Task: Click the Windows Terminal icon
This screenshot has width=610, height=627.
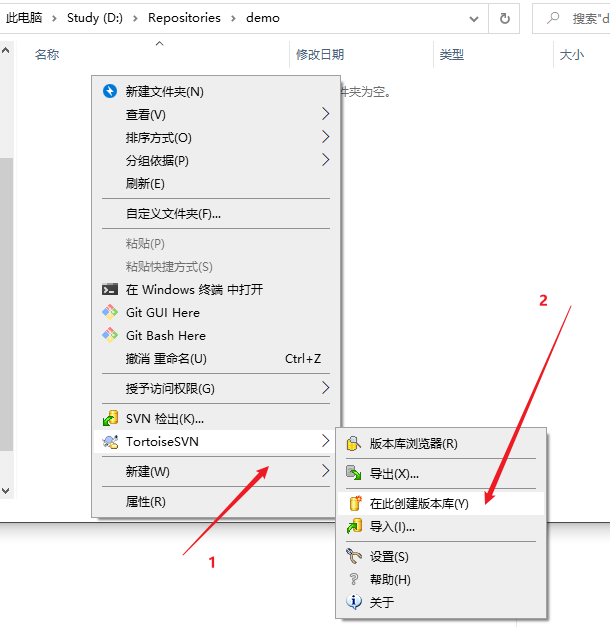Action: (x=110, y=289)
